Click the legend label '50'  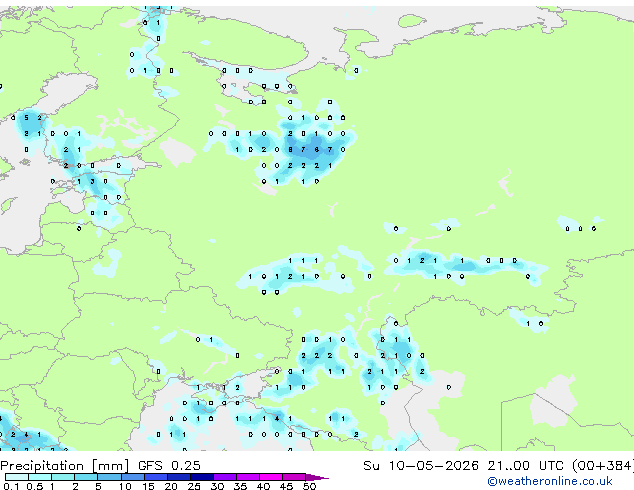click(x=309, y=486)
